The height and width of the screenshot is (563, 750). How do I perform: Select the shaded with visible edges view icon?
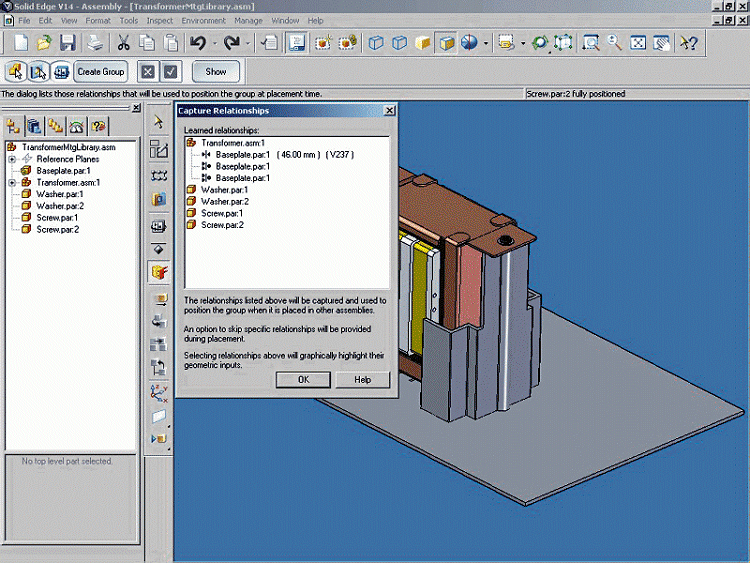coord(447,43)
